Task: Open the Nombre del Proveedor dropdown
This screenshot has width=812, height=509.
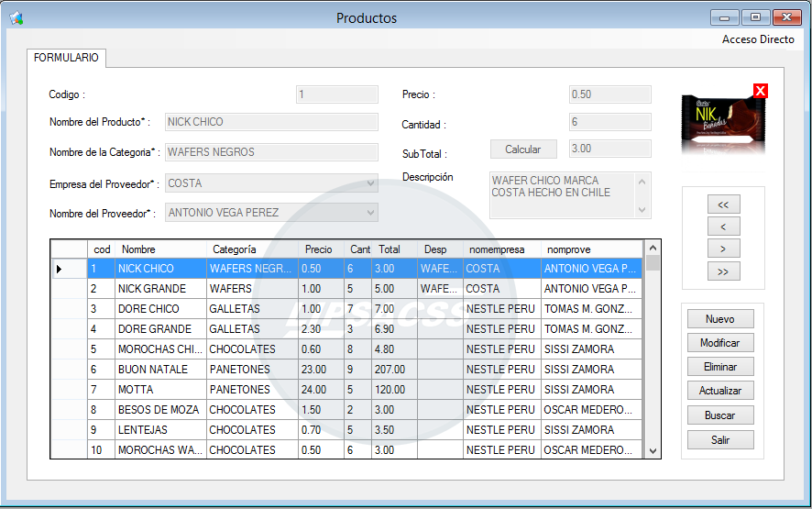Action: (370, 213)
